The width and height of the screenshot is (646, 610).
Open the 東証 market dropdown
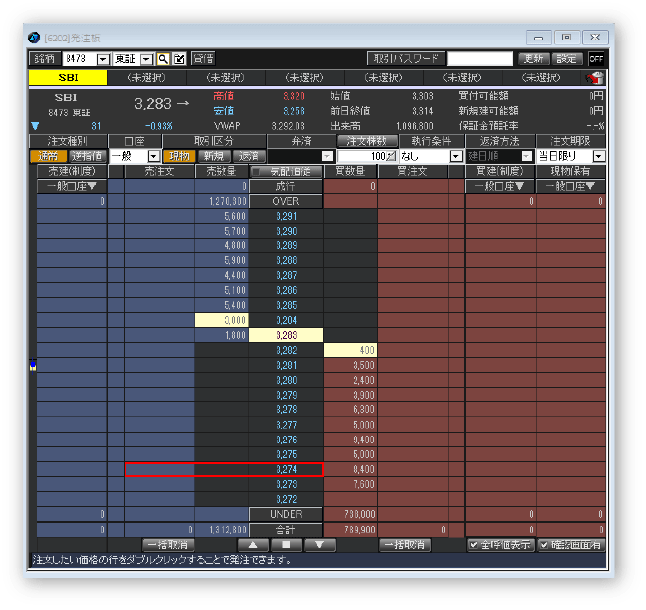pyautogui.click(x=146, y=59)
